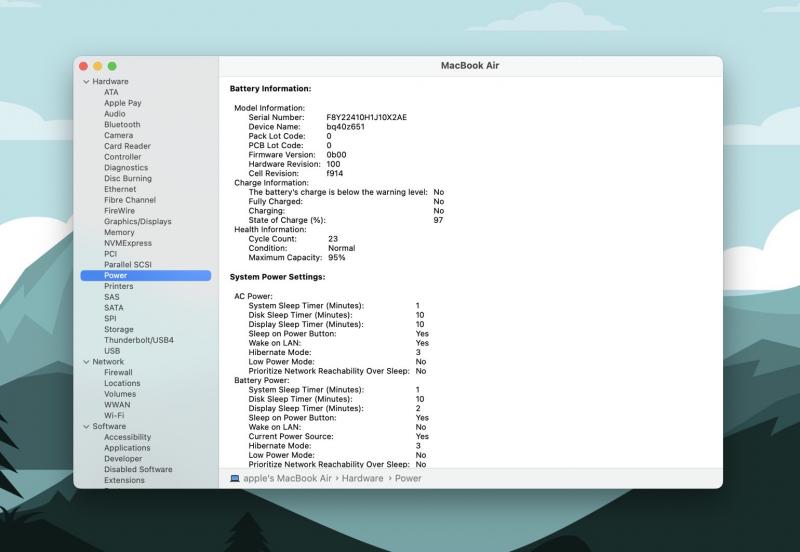
Task: Click the laptop icon in path bar
Action: (x=235, y=479)
